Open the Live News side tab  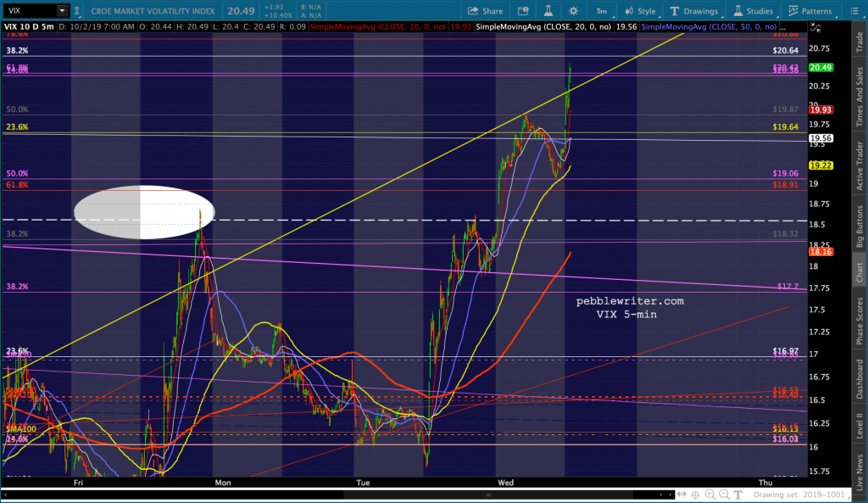pyautogui.click(x=860, y=472)
